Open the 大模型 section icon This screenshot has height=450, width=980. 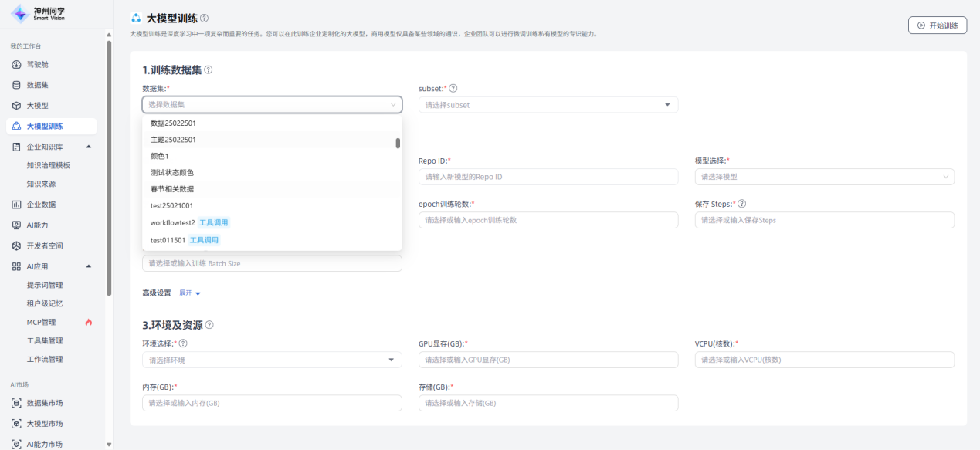(17, 105)
